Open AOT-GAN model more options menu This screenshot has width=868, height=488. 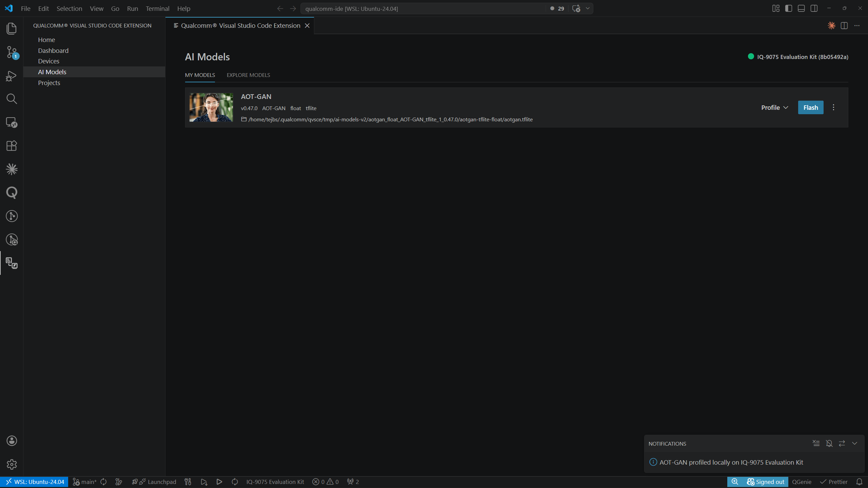(833, 107)
